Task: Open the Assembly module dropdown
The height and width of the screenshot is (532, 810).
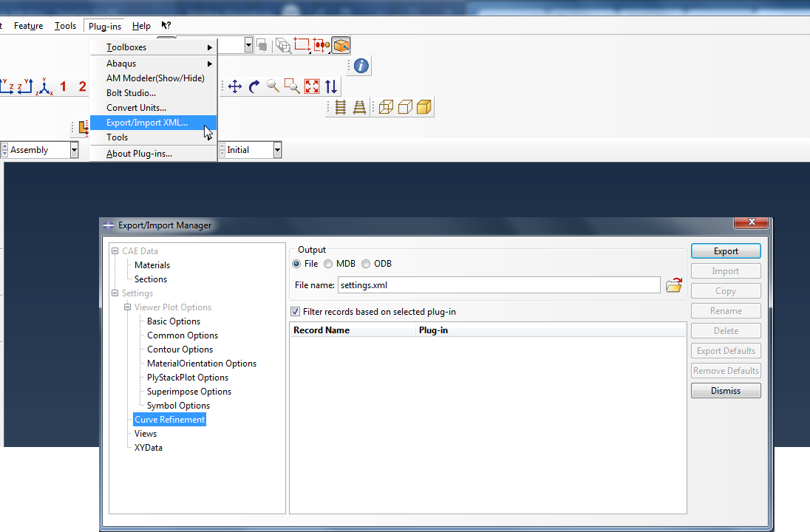Action: (73, 149)
